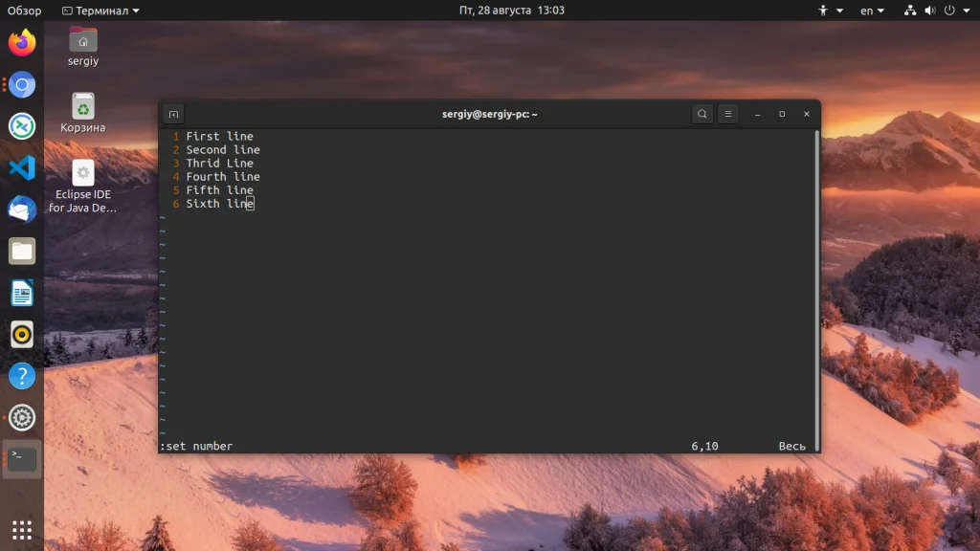Click the terminal search icon
This screenshot has width=980, height=551.
point(702,115)
